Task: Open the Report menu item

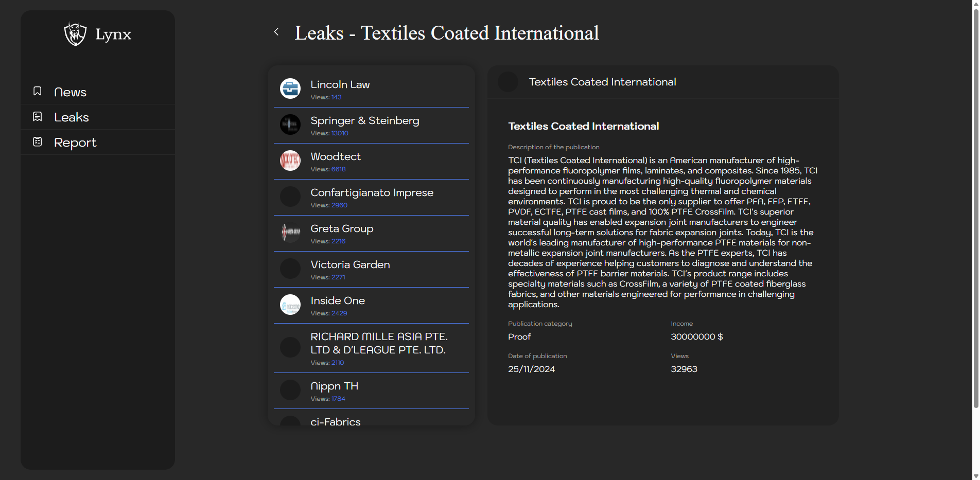Action: 75,143
